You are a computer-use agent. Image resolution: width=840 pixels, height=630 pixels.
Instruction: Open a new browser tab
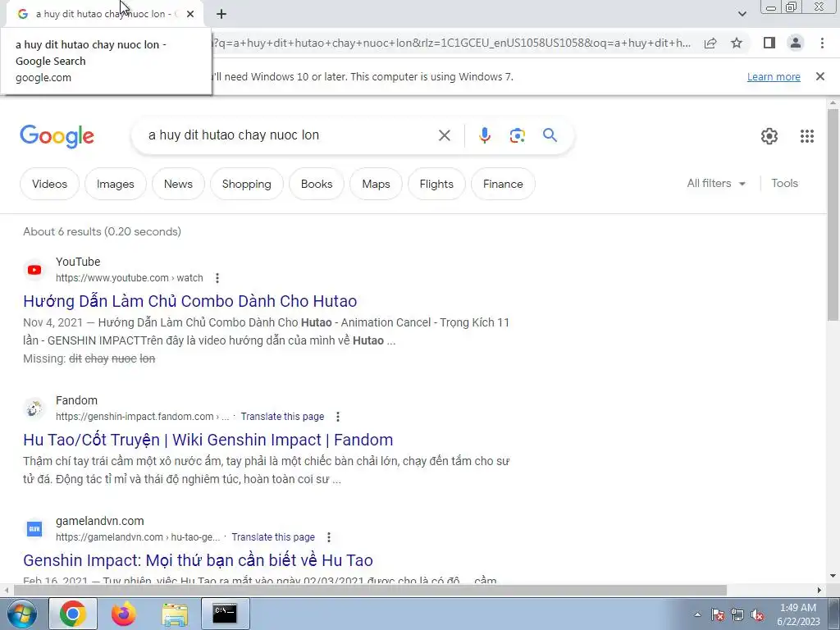coord(221,14)
